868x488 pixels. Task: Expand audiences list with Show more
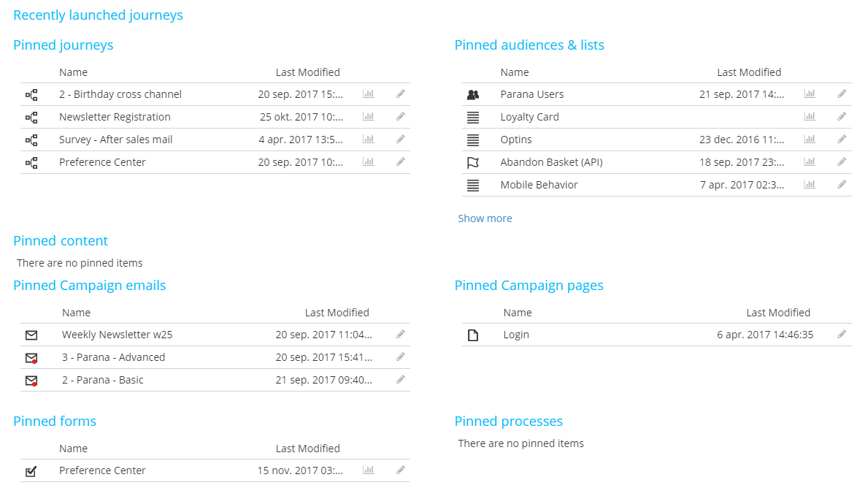pyautogui.click(x=485, y=218)
